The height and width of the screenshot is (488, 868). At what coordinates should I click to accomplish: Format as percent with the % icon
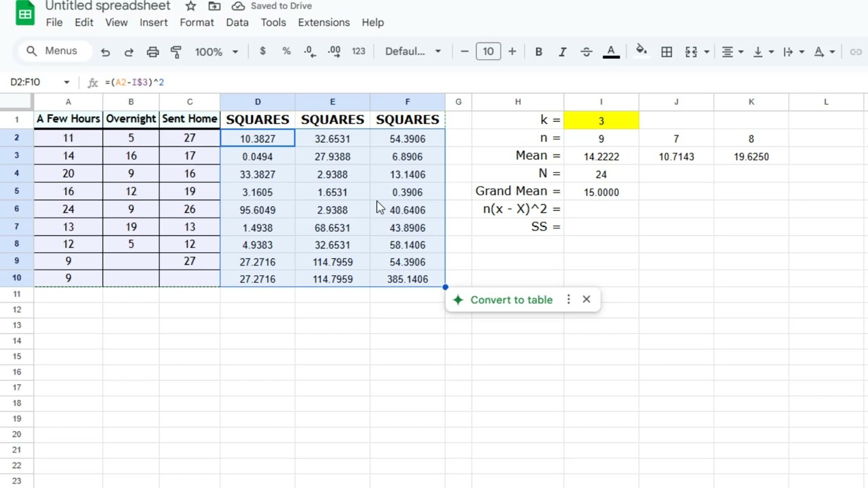tap(286, 51)
